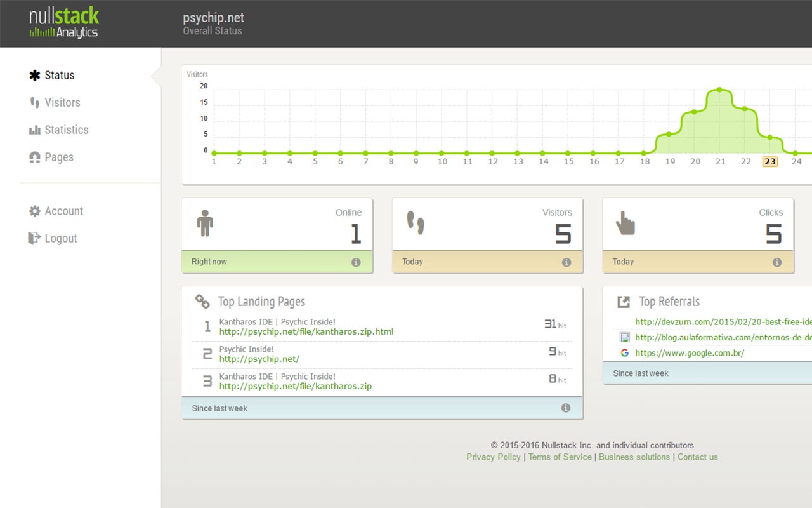Select the highlighted day 23 on the chart axis
The image size is (812, 508).
point(769,161)
